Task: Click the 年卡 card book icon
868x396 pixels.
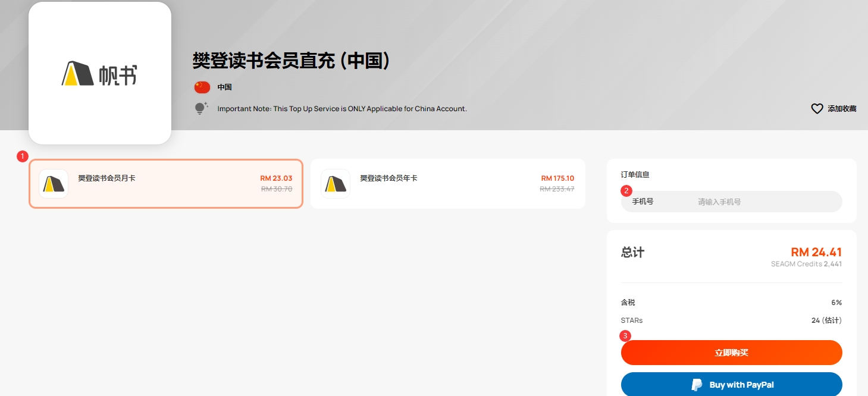Action: point(336,184)
